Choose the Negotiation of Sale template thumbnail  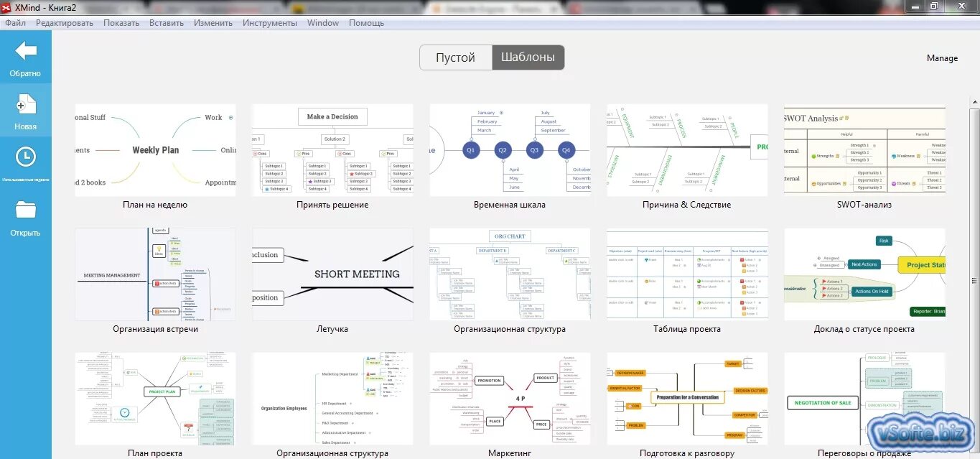tap(864, 398)
